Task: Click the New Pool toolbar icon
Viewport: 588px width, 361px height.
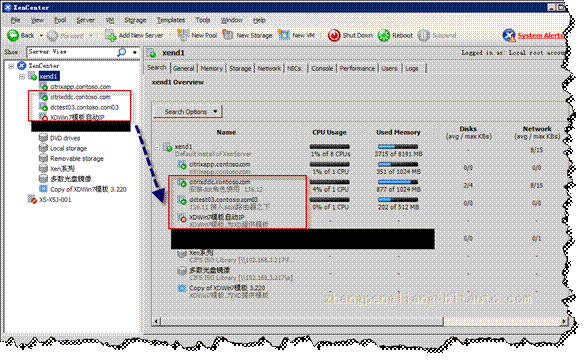Action: pos(183,35)
